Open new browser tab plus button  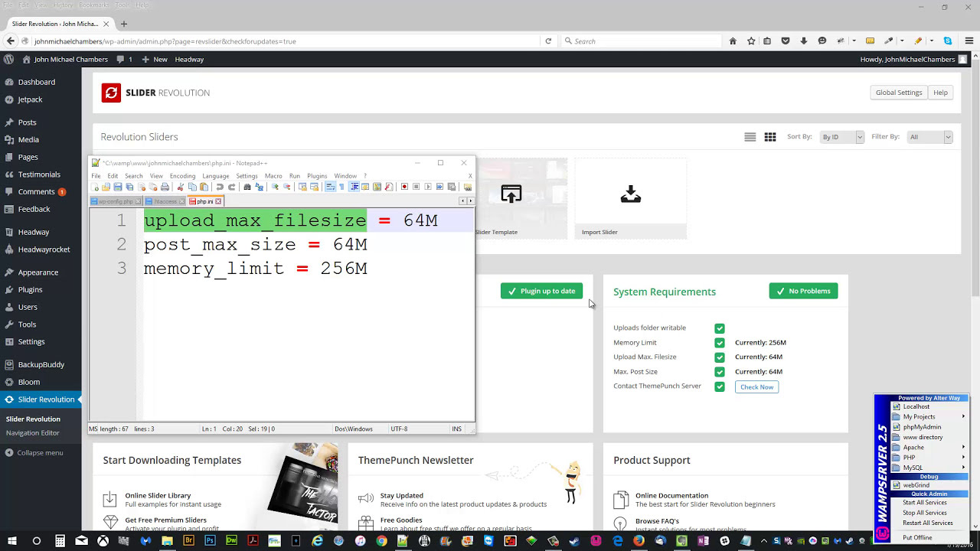[124, 24]
